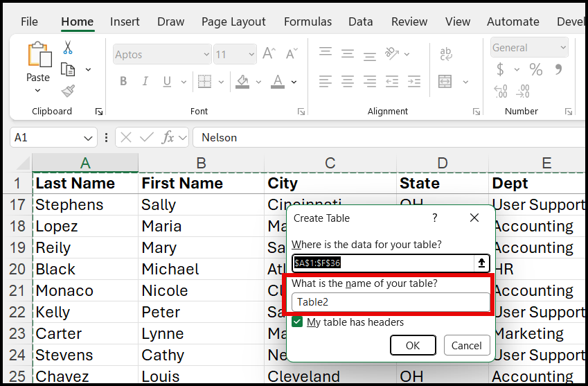Launch Alignment settings dialog

click(476, 112)
